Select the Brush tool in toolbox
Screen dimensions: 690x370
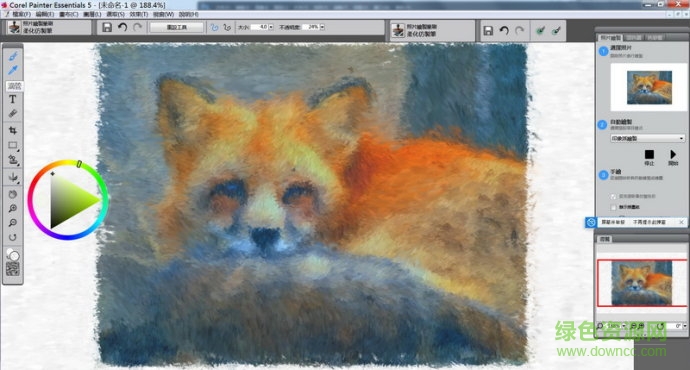point(13,56)
